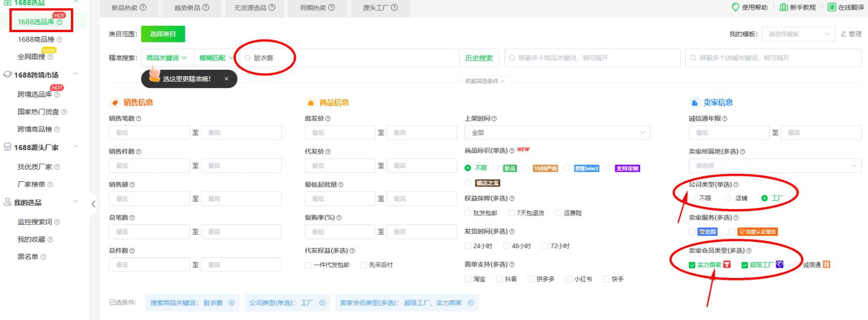Open the 商品关键词 search type dropdown
This screenshot has width=868, height=320.
pyautogui.click(x=167, y=58)
